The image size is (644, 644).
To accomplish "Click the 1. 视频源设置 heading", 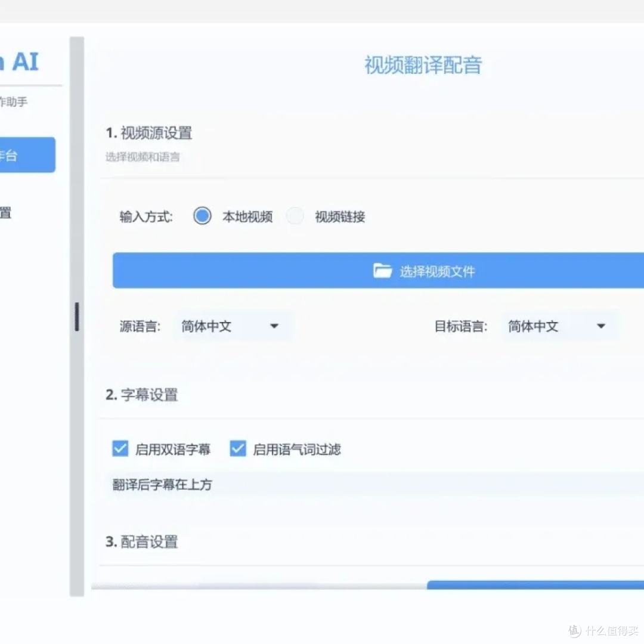I will [148, 132].
